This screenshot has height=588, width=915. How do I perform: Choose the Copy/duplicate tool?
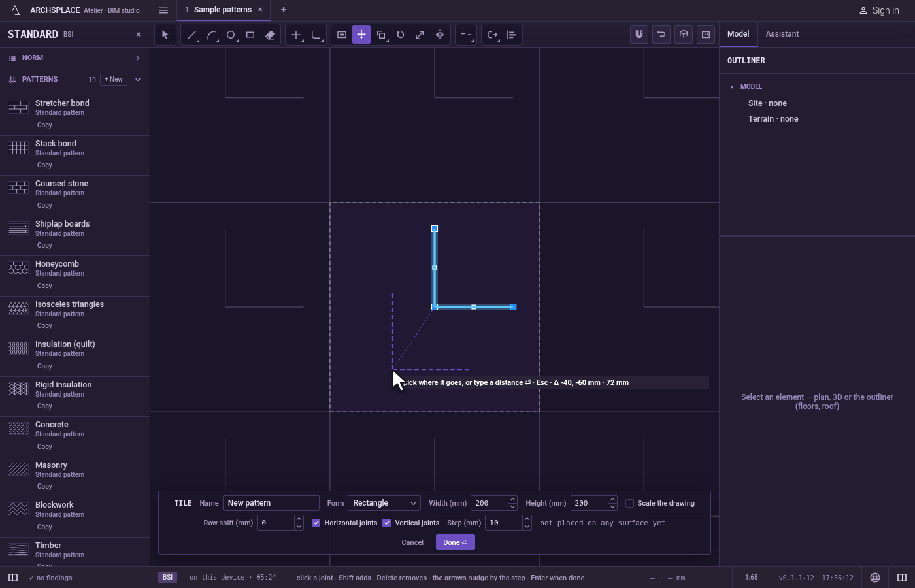pyautogui.click(x=381, y=35)
